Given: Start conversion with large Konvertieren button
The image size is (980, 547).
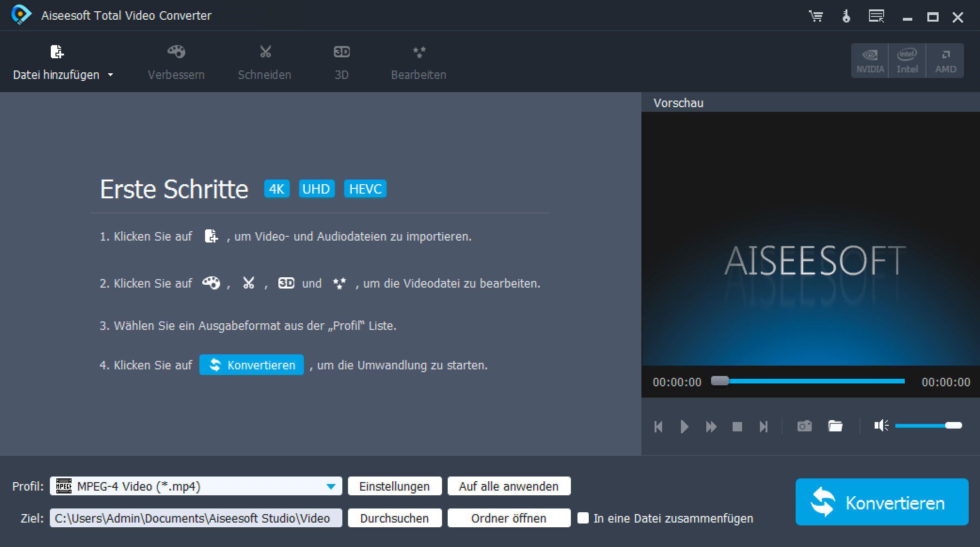Looking at the screenshot, I should (x=882, y=502).
